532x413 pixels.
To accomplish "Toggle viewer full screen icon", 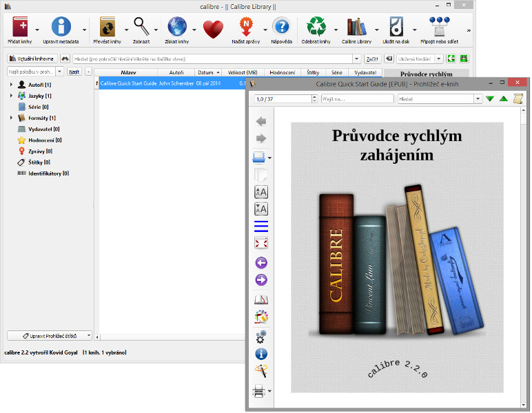I will [x=261, y=242].
